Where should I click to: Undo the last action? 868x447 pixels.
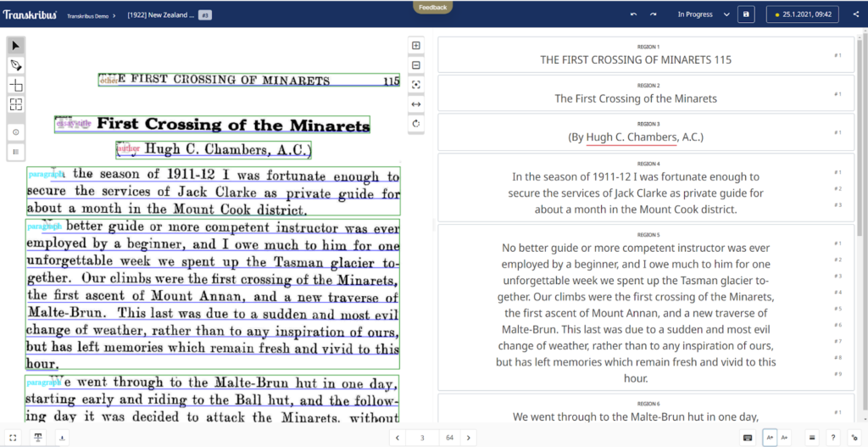click(633, 14)
